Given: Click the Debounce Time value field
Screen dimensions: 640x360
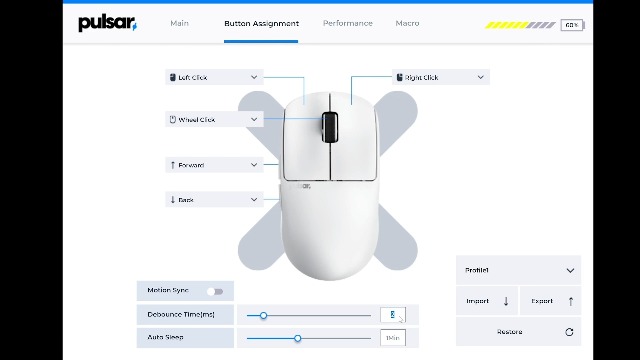Looking at the screenshot, I should [x=393, y=315].
